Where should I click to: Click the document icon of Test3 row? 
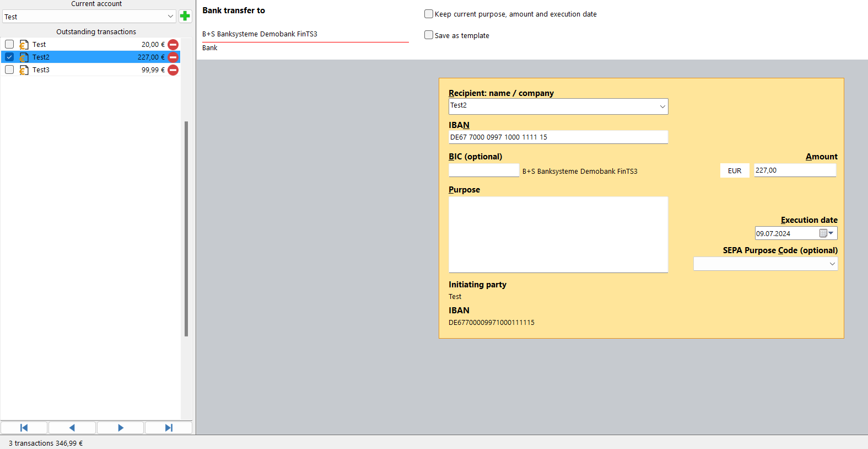[x=24, y=70]
